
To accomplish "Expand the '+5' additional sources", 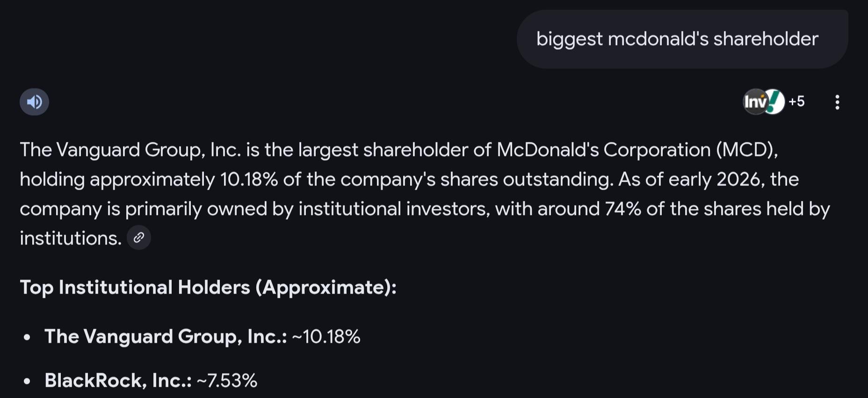I will point(796,101).
